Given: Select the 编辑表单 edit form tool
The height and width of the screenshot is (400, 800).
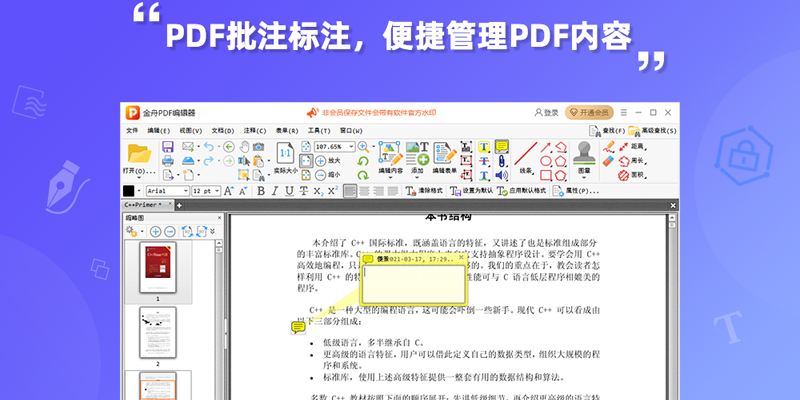Looking at the screenshot, I should (444, 158).
